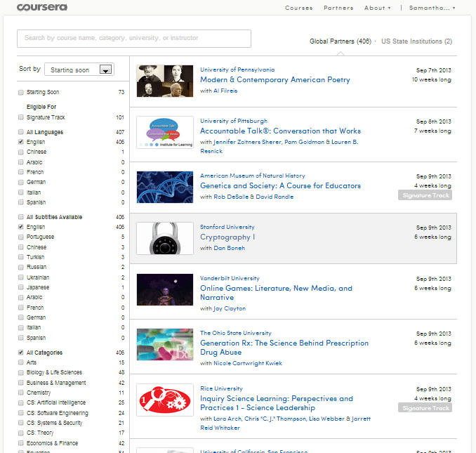This screenshot has height=453, width=476.
Task: Check the Chemistry category checkbox
Action: click(x=20, y=393)
